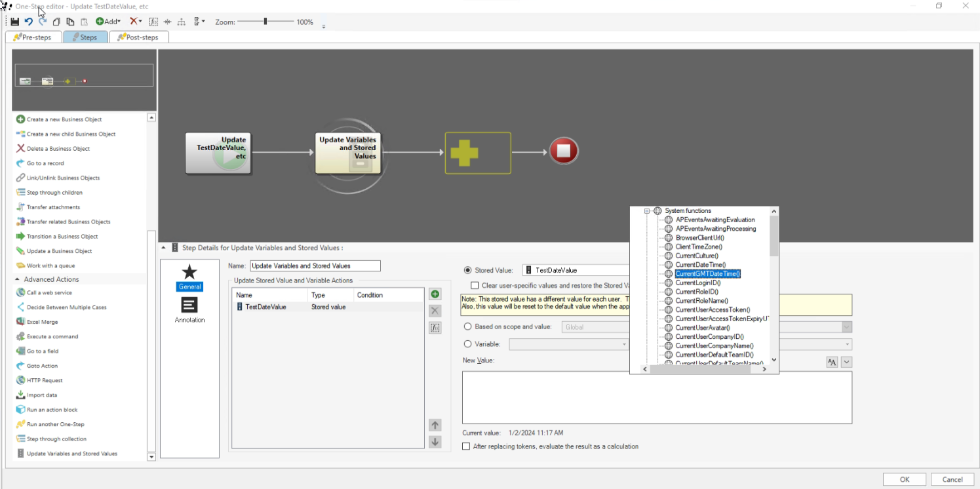Click the Annotation icon in the step panel

pyautogui.click(x=189, y=305)
